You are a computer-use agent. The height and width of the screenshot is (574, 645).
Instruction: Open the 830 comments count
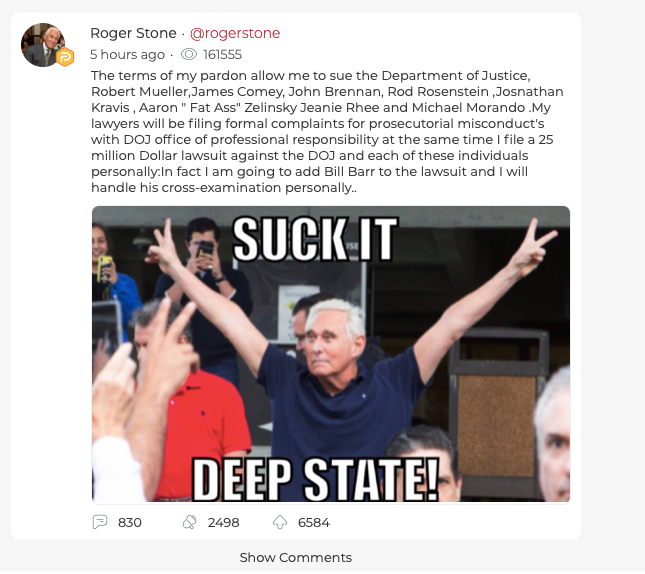click(x=130, y=523)
